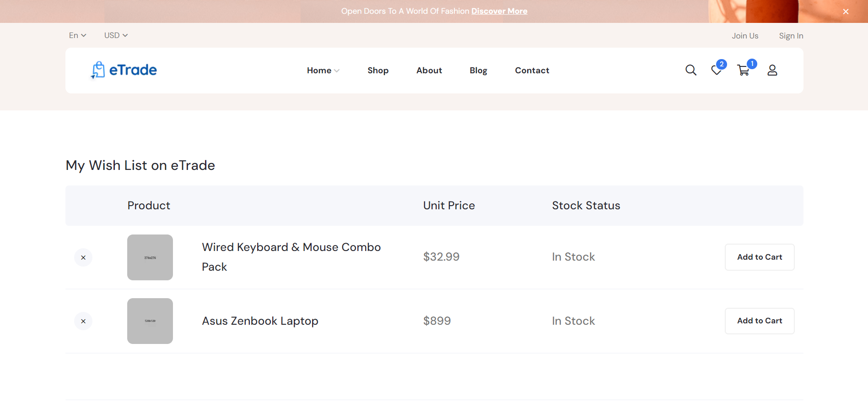Close the top promotional banner
This screenshot has height=420, width=868.
846,11
